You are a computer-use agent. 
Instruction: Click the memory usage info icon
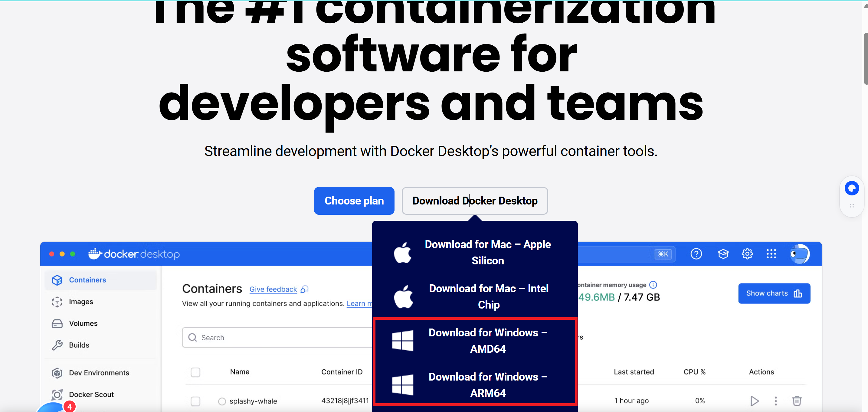tap(653, 285)
